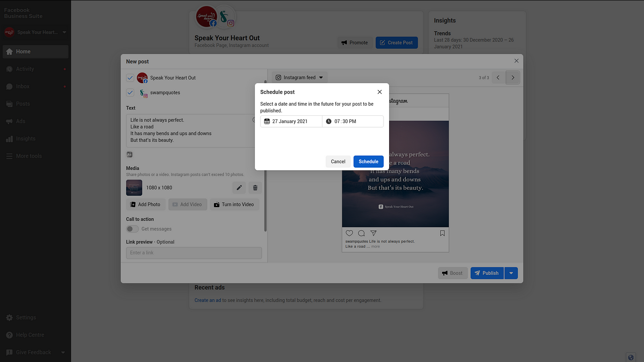Viewport: 644px width, 362px height.
Task: Open Help Centre in the sidebar
Action: pos(35,335)
